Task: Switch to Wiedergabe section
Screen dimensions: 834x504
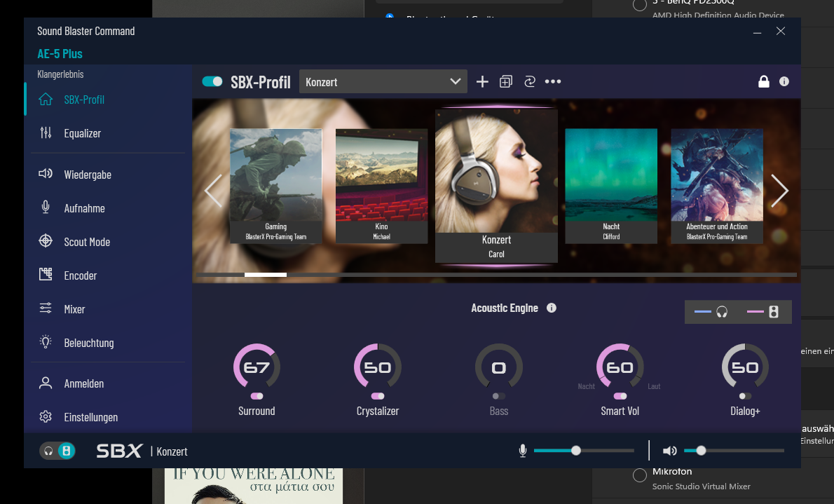Action: [x=88, y=175]
